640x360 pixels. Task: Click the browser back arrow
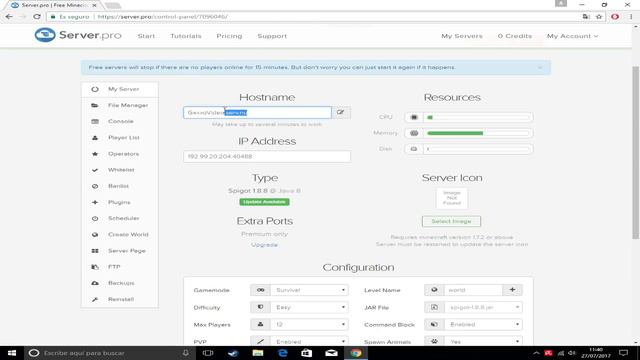9,17
